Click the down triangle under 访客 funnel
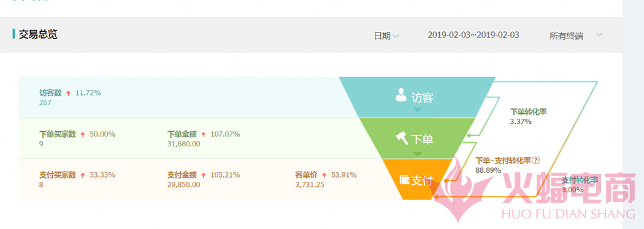The image size is (644, 229). (417, 110)
